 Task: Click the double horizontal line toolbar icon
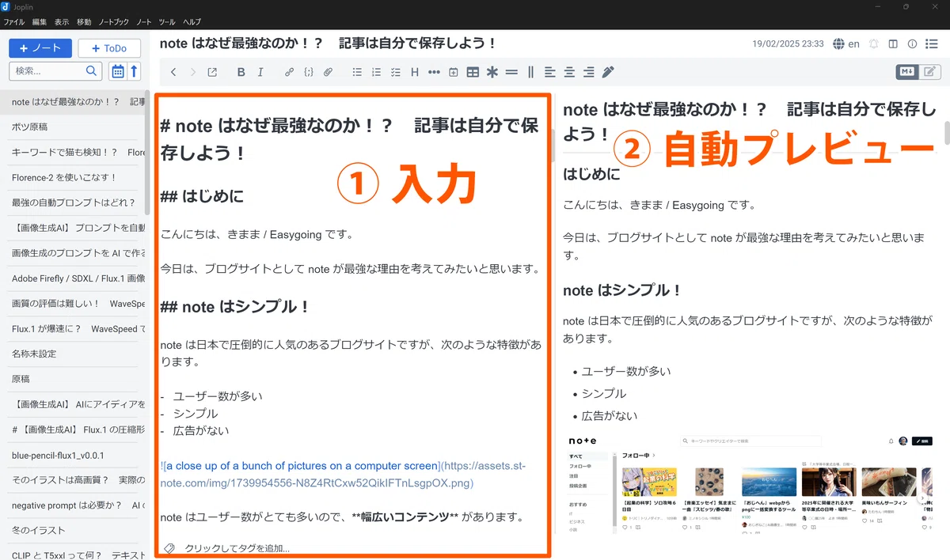click(x=511, y=72)
